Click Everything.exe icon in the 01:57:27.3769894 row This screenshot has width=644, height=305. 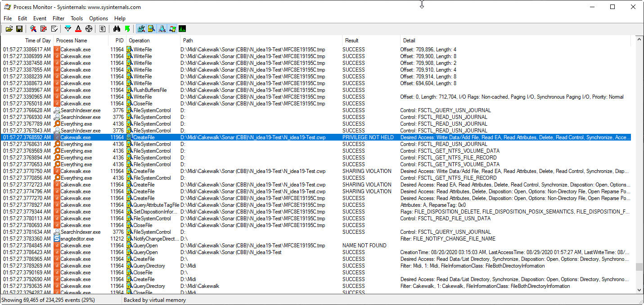click(57, 158)
